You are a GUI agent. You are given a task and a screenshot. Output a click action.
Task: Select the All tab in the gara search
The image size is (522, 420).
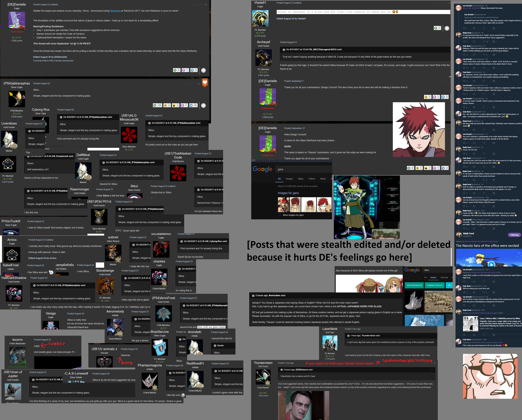(279, 179)
